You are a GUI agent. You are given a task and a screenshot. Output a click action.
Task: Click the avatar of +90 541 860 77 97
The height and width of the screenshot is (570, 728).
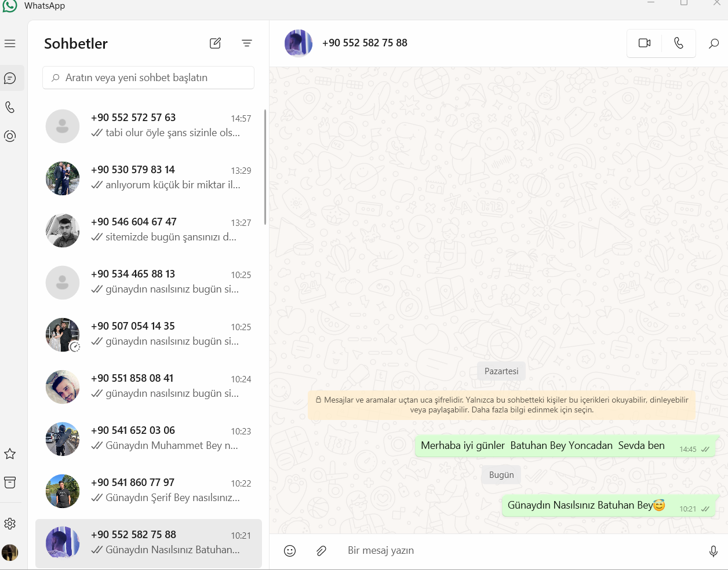tap(63, 491)
